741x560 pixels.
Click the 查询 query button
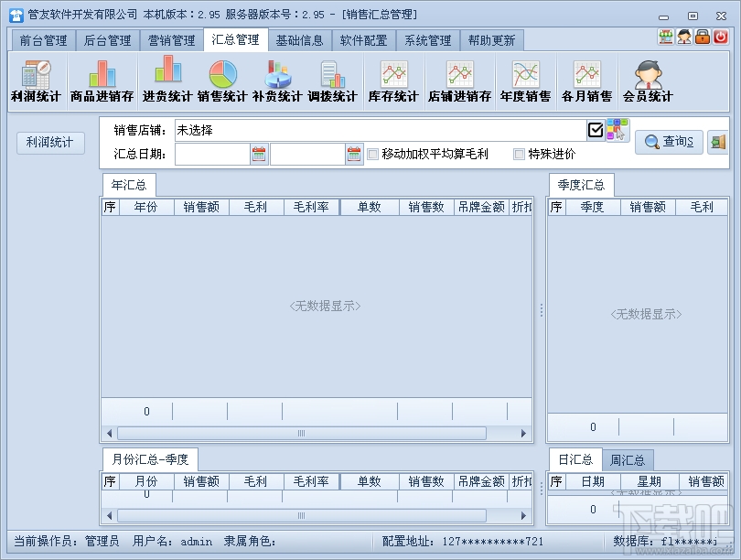pyautogui.click(x=668, y=142)
